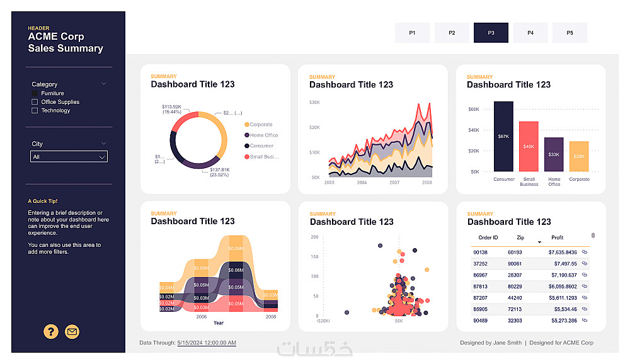Click the Zip column header
Image resolution: width=630 pixels, height=364 pixels.
pos(520,237)
